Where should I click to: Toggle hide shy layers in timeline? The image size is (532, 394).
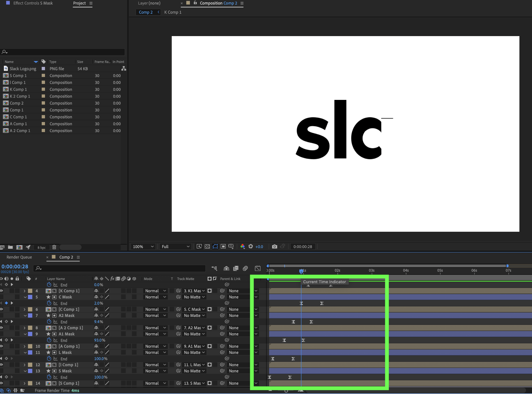coord(227,268)
